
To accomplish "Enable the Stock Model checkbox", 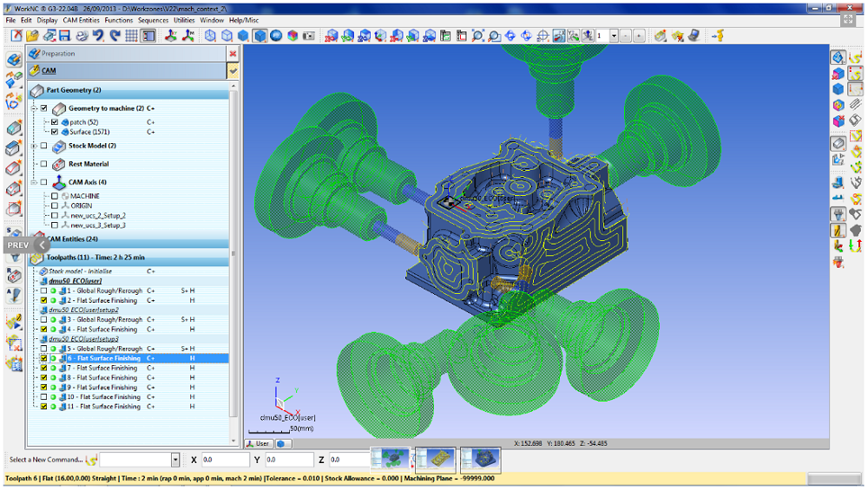I will 43,146.
